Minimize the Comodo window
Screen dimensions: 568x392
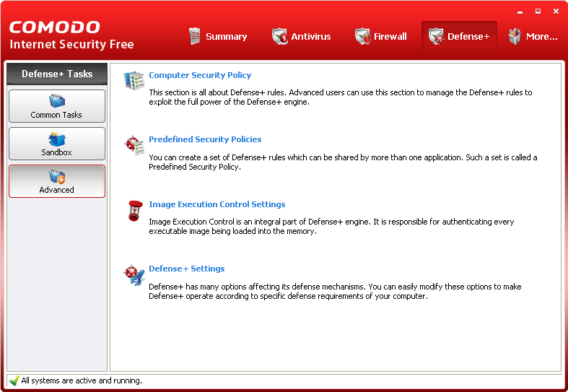tap(520, 12)
